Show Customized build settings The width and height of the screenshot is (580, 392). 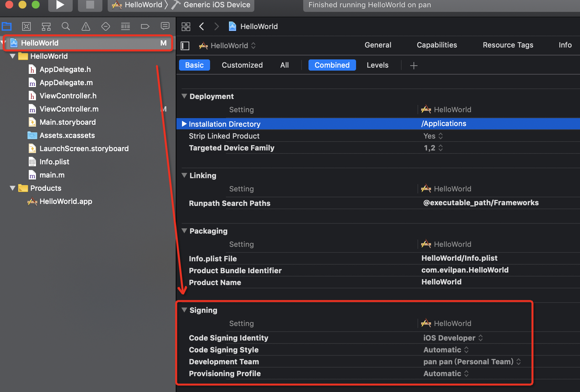(x=242, y=65)
